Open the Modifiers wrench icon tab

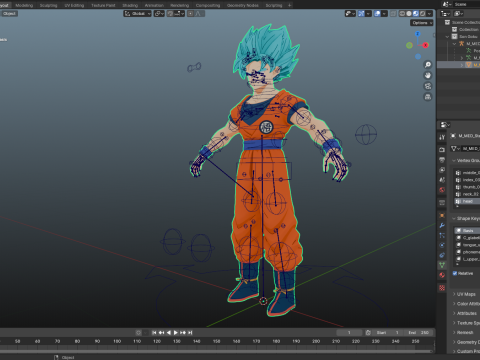click(442, 225)
